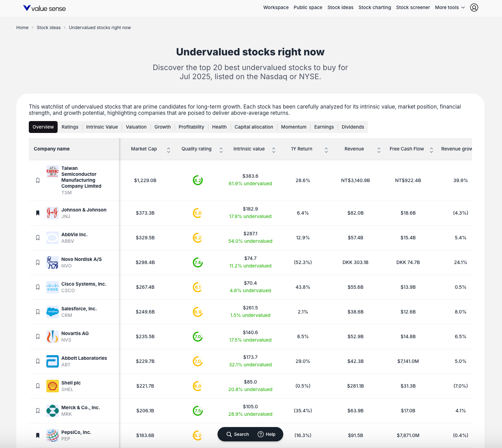The image size is (502, 448).
Task: Remove bookmark from Johnson & Johnson
Action: tap(38, 213)
